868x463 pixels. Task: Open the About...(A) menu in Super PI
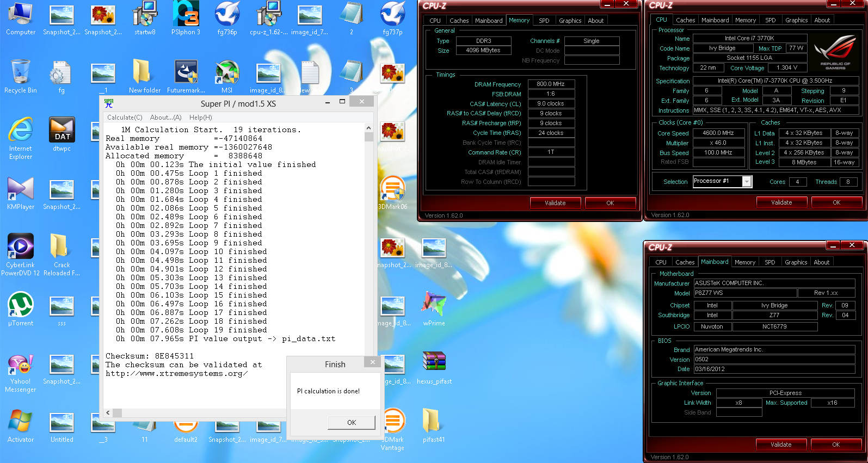(165, 118)
